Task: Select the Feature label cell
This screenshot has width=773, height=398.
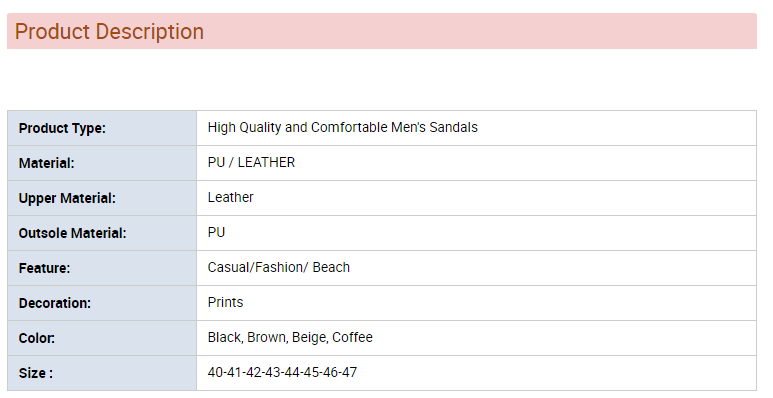Action: click(102, 268)
